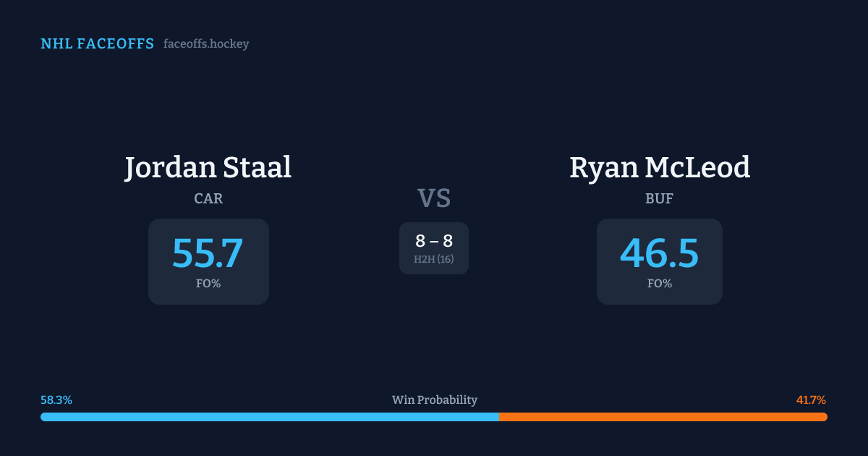Select the Ryan McLeod player name

pos(660,167)
